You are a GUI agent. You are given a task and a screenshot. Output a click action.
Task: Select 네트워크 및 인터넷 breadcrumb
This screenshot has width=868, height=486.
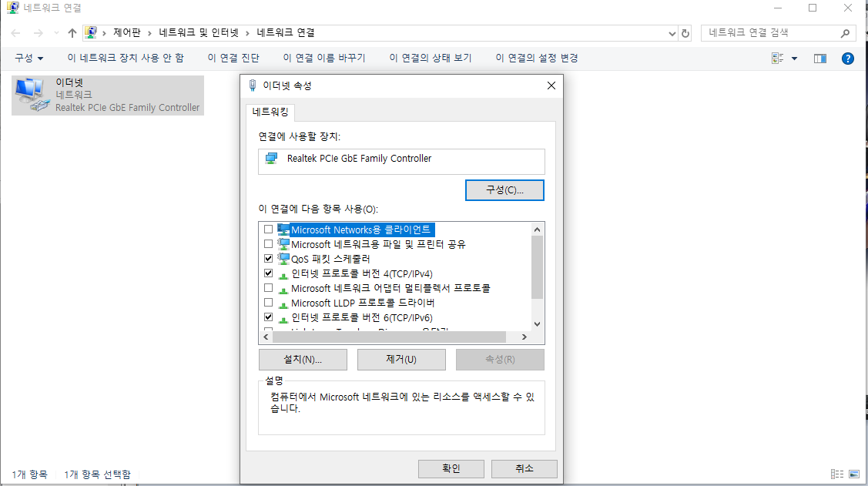click(198, 32)
